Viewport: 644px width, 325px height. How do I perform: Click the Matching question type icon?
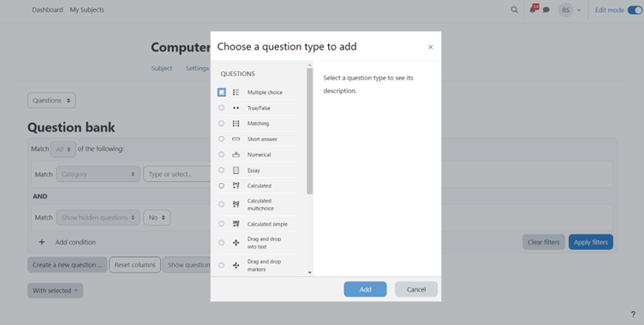pos(236,123)
